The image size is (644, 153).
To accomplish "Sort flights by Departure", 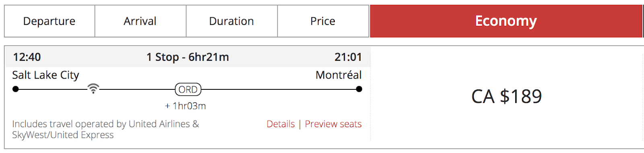I will (x=50, y=21).
